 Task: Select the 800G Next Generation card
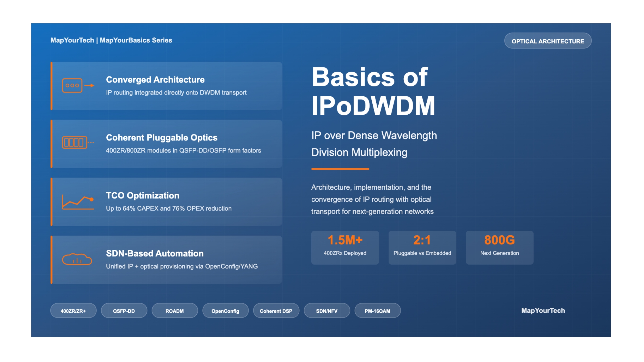pos(499,247)
